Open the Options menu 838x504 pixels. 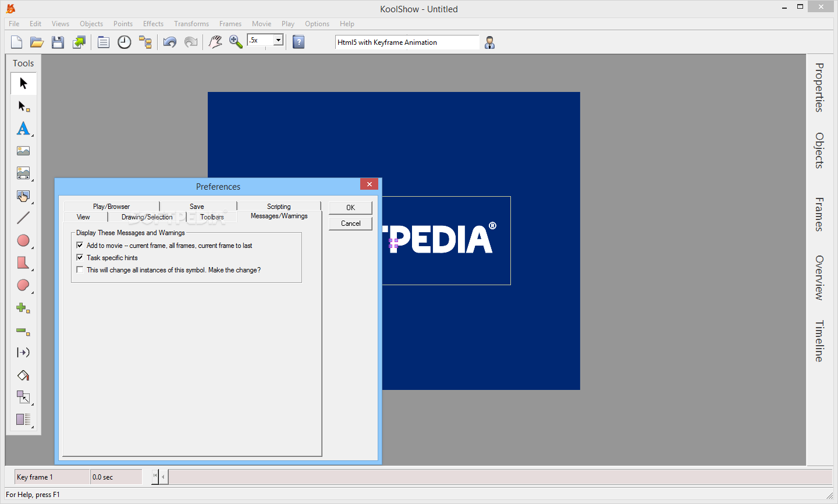(317, 24)
